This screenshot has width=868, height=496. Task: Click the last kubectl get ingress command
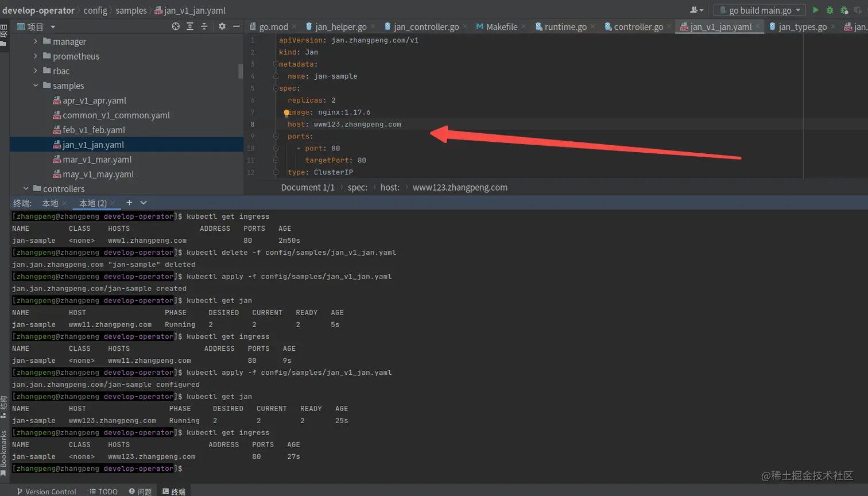pyautogui.click(x=228, y=433)
